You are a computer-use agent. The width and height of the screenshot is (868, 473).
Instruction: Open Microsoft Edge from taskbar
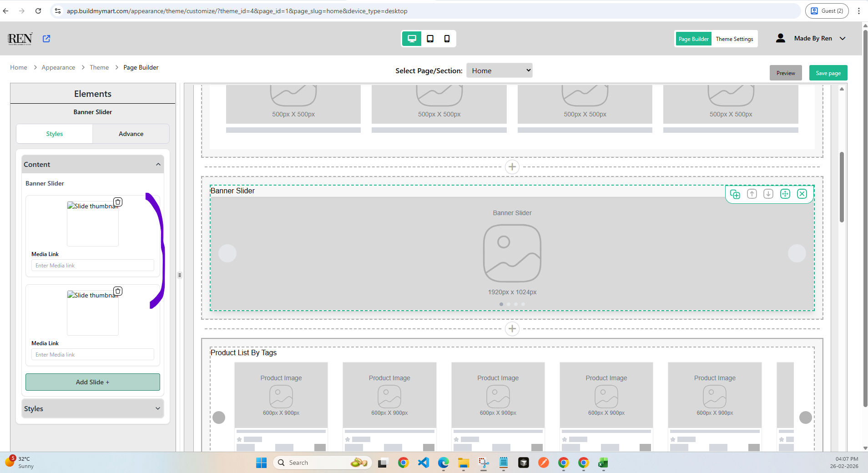[x=443, y=463]
